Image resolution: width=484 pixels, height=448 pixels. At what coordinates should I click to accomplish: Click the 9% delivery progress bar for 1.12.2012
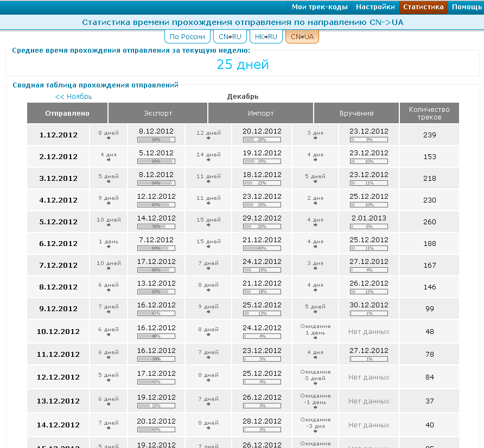[369, 140]
